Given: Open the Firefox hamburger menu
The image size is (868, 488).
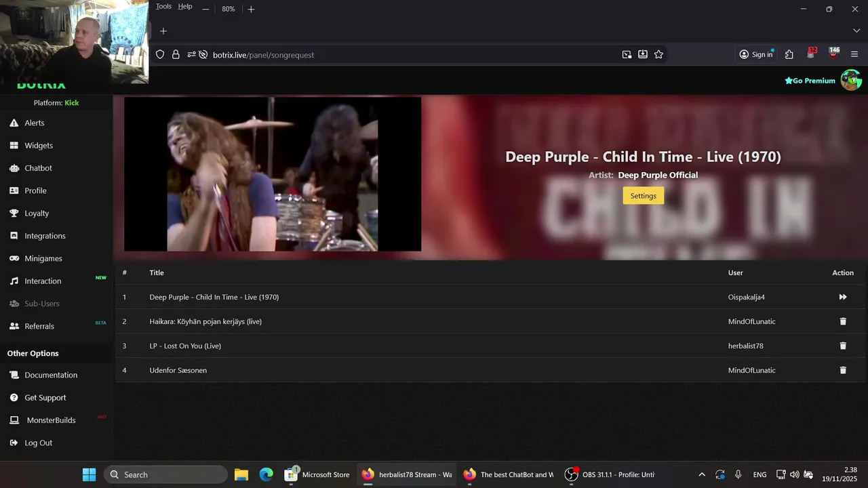Looking at the screenshot, I should (854, 55).
